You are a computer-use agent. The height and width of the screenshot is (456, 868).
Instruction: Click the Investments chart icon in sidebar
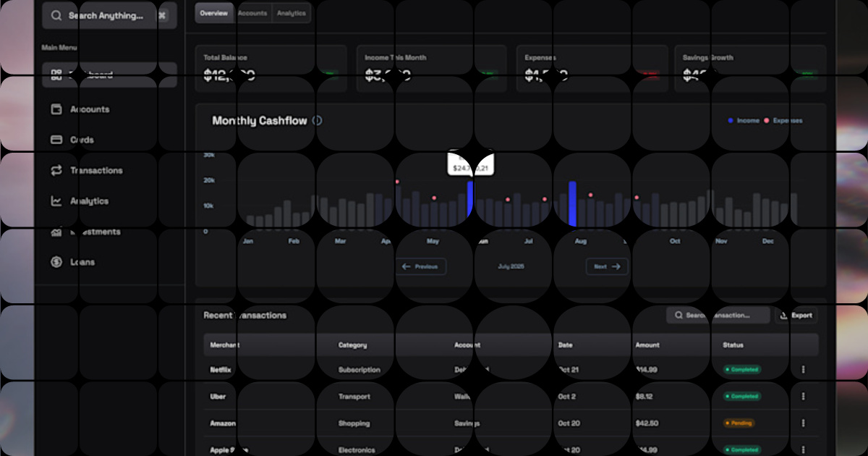pyautogui.click(x=56, y=232)
